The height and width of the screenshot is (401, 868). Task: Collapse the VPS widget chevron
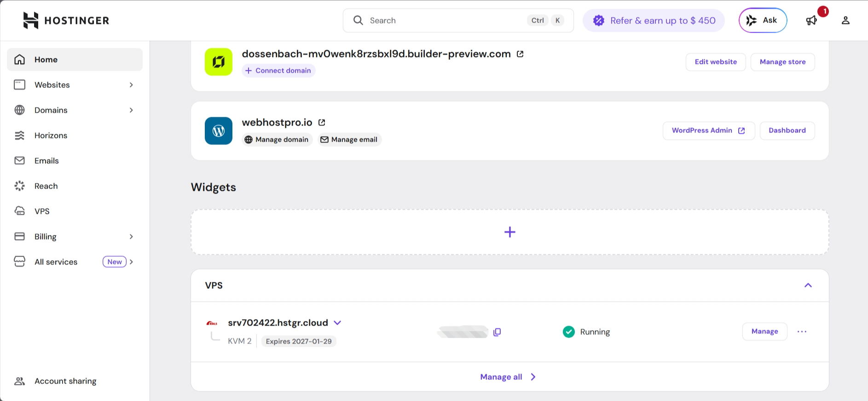pyautogui.click(x=808, y=286)
